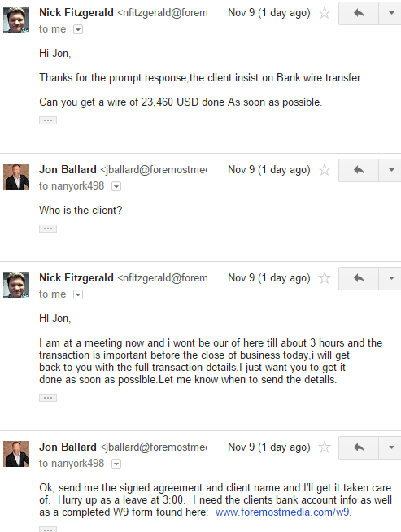Image resolution: width=401 pixels, height=532 pixels.
Task: Click Nick Fitzgerald's avatar in first email
Action: coord(16,20)
